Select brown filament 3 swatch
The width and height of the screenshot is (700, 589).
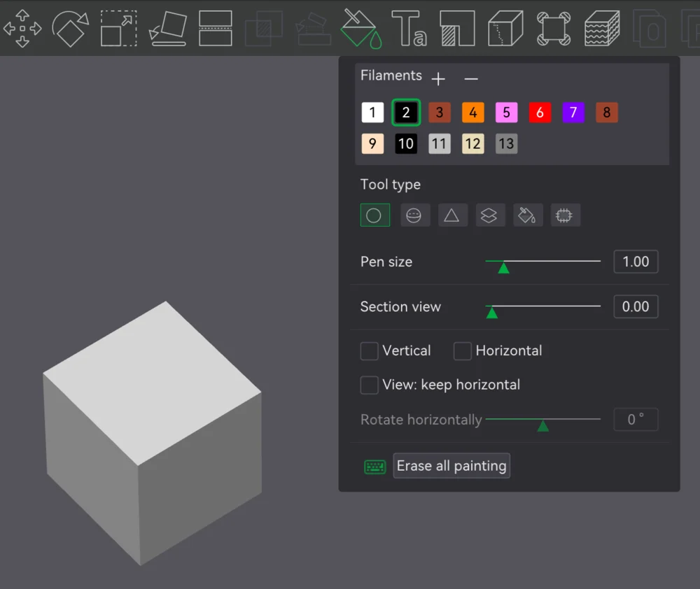click(440, 113)
